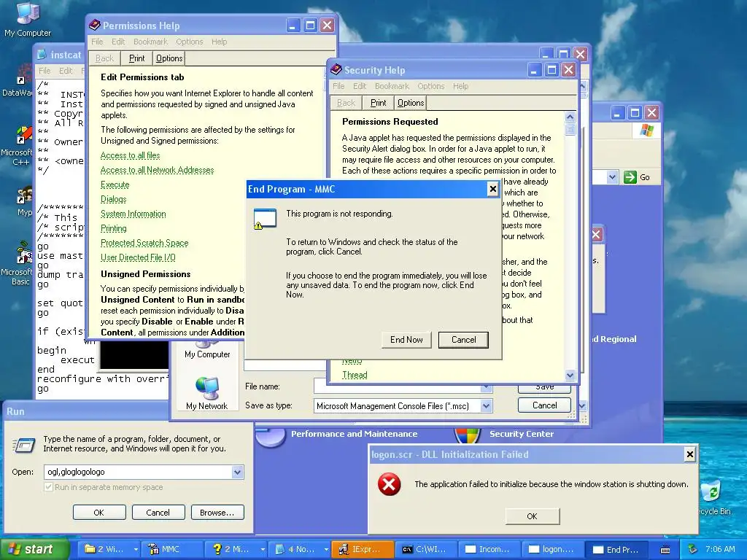This screenshot has width=747, height=560.
Task: Click the Permissions Help title book icon
Action: point(94,25)
